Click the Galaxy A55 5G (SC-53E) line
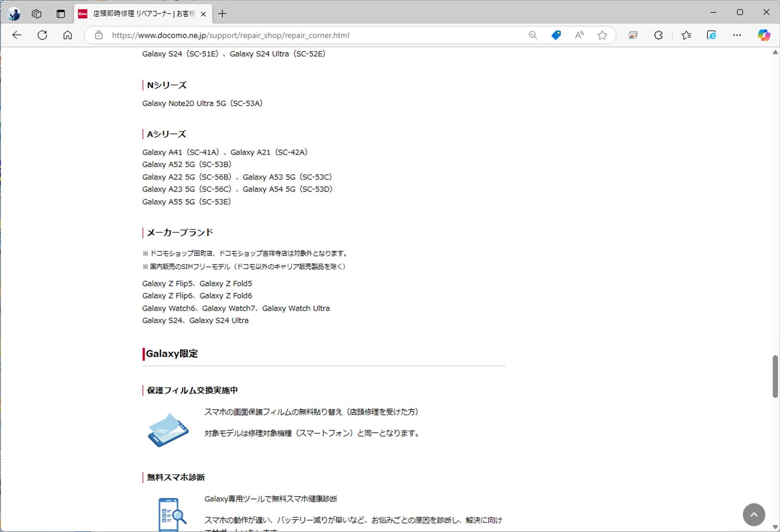Screen dimensions: 780x532 pyautogui.click(x=186, y=202)
